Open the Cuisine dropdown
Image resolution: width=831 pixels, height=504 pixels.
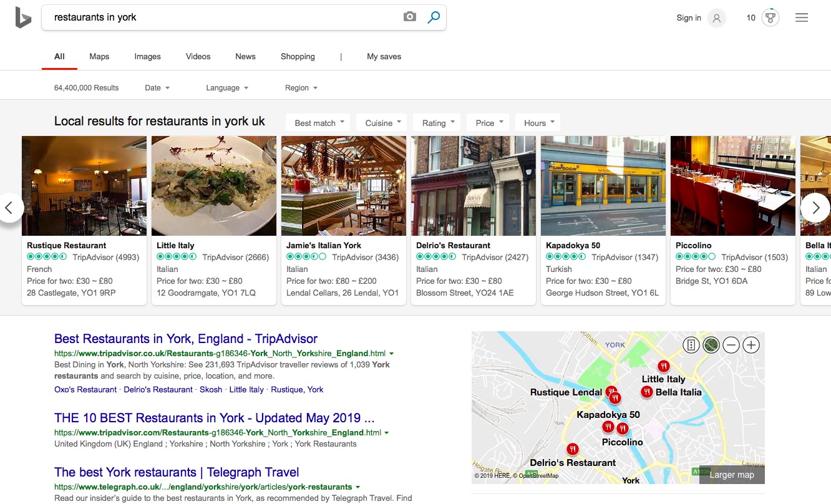[x=383, y=123]
